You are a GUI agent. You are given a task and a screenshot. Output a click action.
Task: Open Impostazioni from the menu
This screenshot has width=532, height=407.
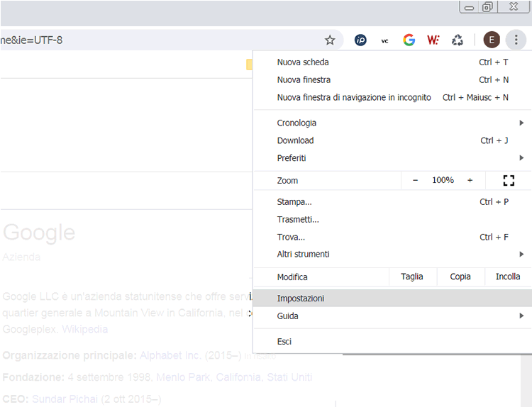point(392,299)
